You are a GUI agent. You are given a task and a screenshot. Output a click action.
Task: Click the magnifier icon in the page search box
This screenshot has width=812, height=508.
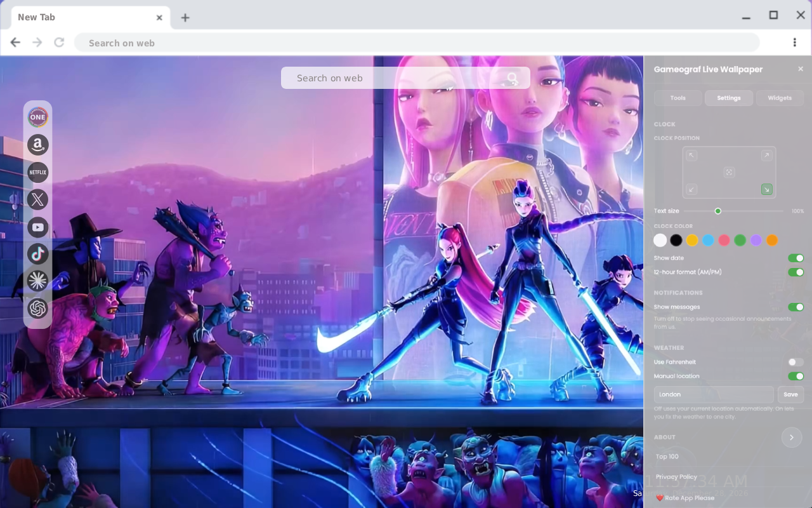513,78
